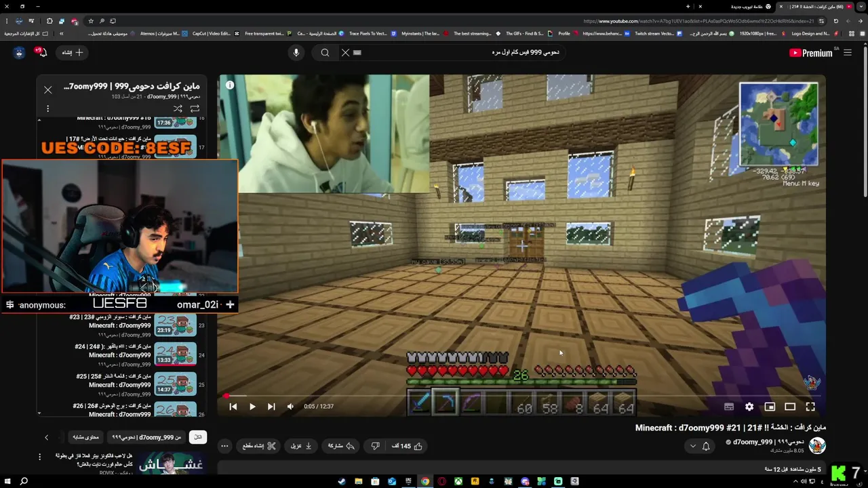The image size is (868, 488).
Task: Toggle playlist shuffle
Action: [178, 108]
